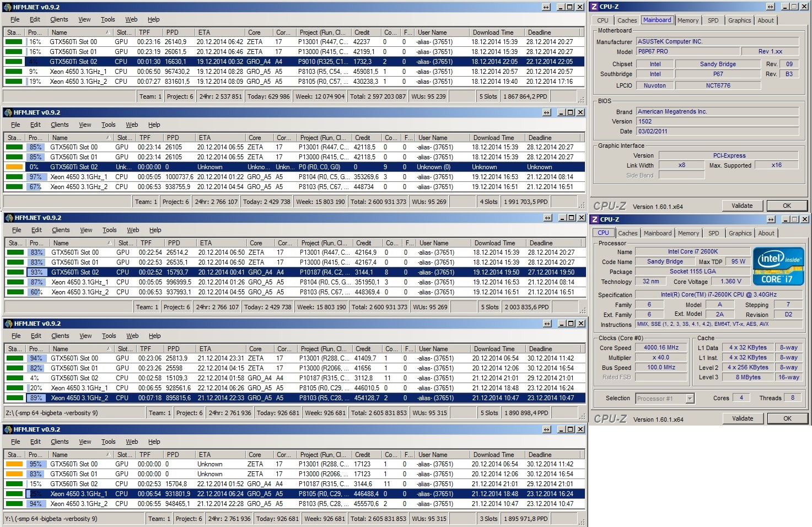
Task: Click the 'Total: 2 597 203 087' status bar entry
Action: pyautogui.click(x=378, y=96)
